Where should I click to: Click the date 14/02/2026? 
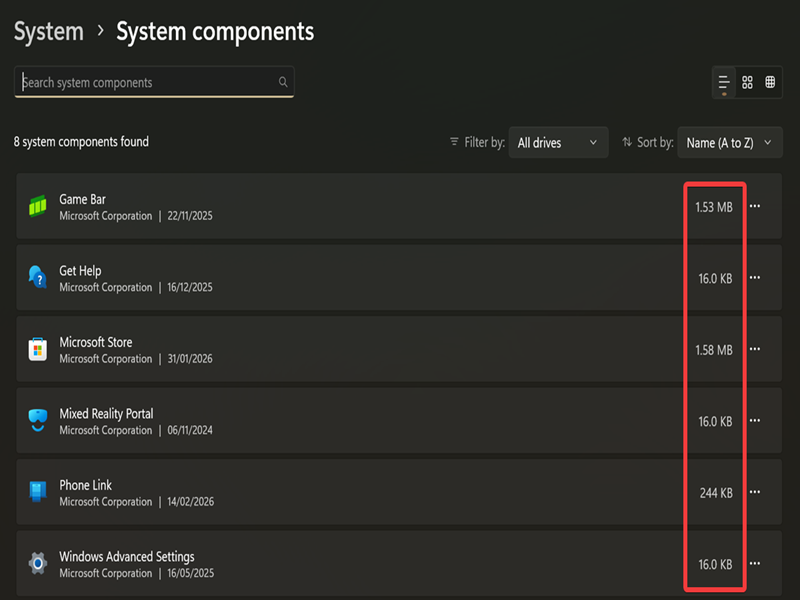point(191,502)
